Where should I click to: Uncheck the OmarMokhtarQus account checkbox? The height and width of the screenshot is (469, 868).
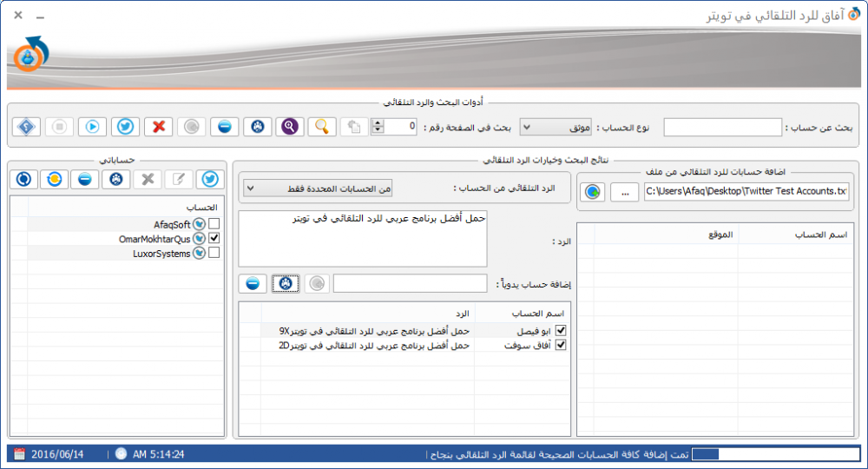pos(214,238)
